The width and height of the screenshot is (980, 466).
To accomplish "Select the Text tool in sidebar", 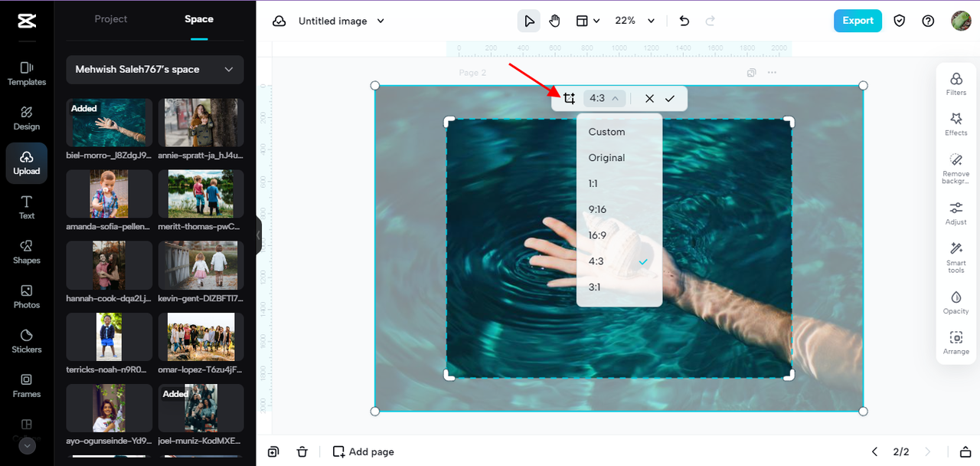I will click(x=27, y=207).
